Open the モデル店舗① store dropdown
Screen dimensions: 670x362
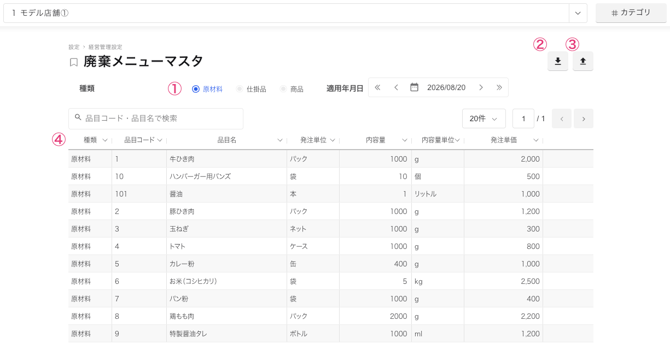pos(578,13)
